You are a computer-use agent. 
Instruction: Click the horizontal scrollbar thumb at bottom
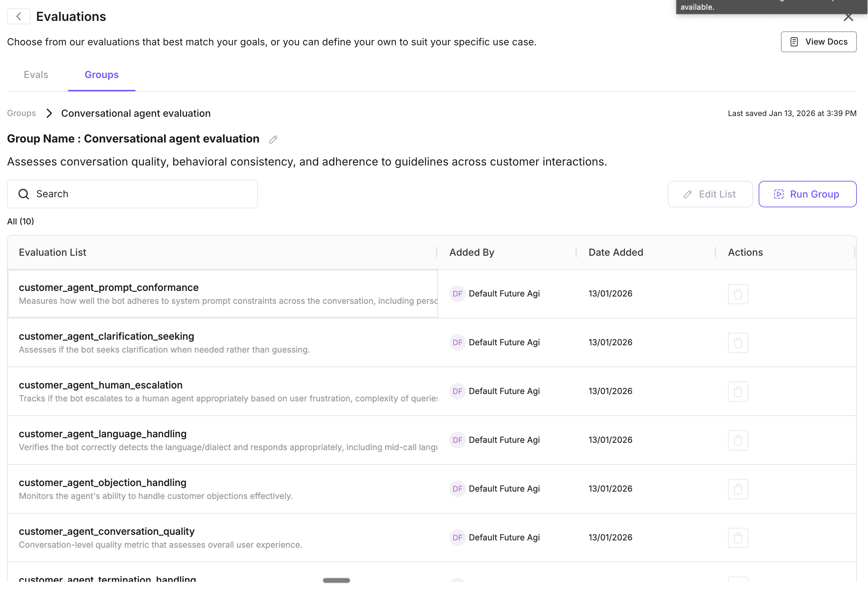click(x=336, y=580)
